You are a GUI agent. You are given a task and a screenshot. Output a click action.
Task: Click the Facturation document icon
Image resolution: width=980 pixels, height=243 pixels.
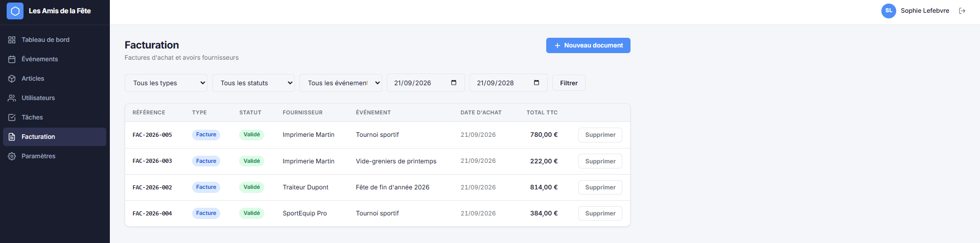pos(12,137)
